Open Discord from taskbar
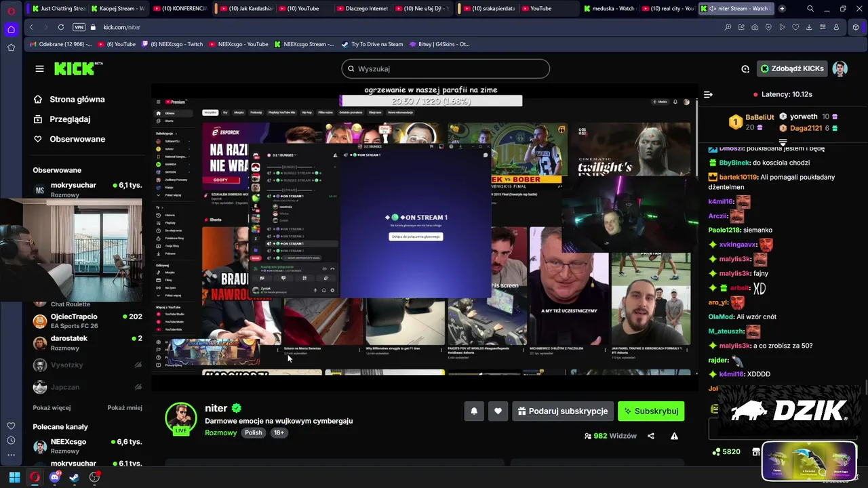The width and height of the screenshot is (868, 488). (x=54, y=477)
